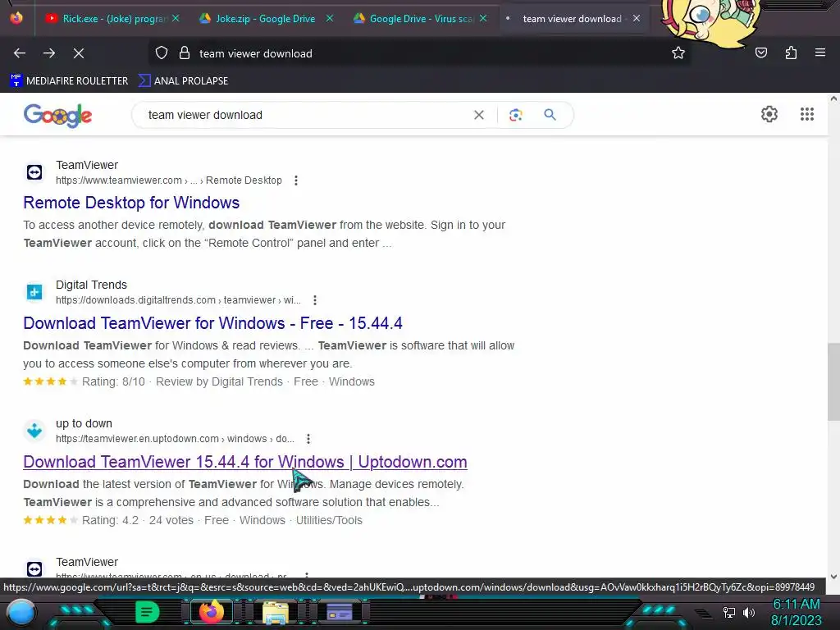Click the TeamViewer site favicon
Screen dimensions: 840x630
34,172
